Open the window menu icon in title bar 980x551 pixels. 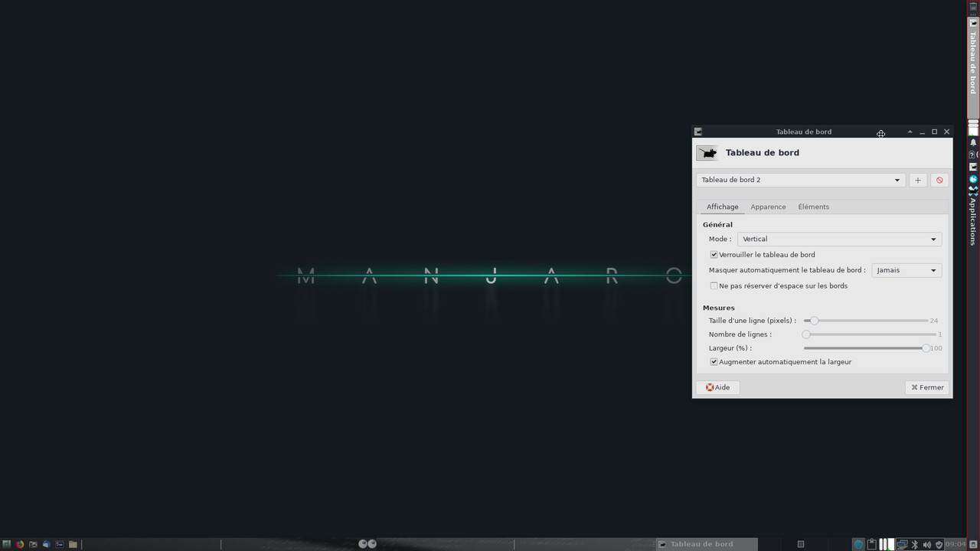coord(697,132)
